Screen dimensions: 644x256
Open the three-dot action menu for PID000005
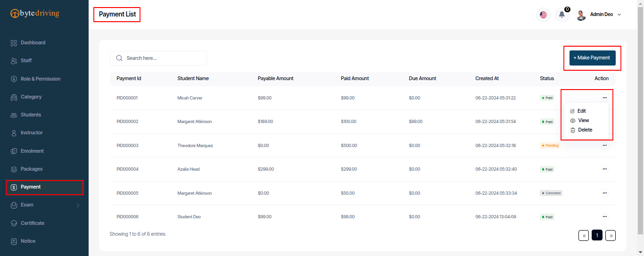tap(605, 193)
